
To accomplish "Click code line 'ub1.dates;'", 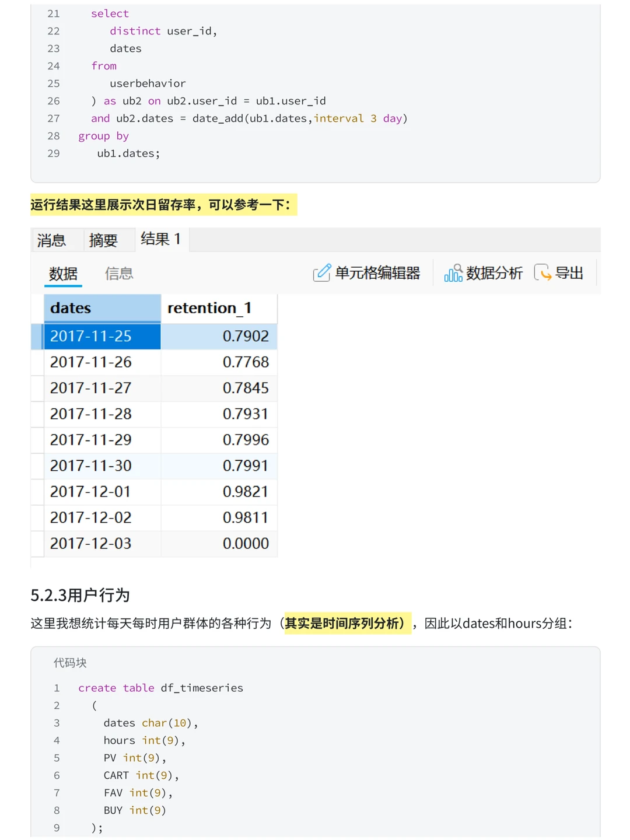I will click(x=128, y=153).
